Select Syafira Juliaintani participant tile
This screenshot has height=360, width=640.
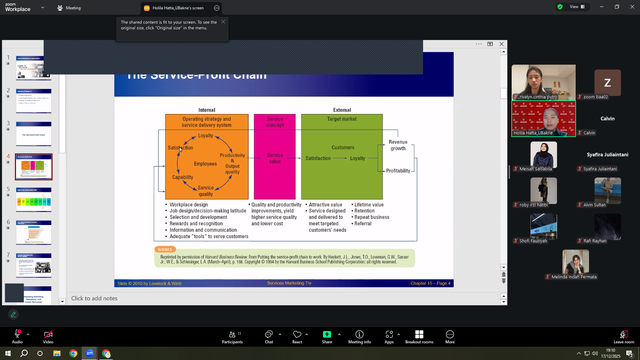click(607, 155)
